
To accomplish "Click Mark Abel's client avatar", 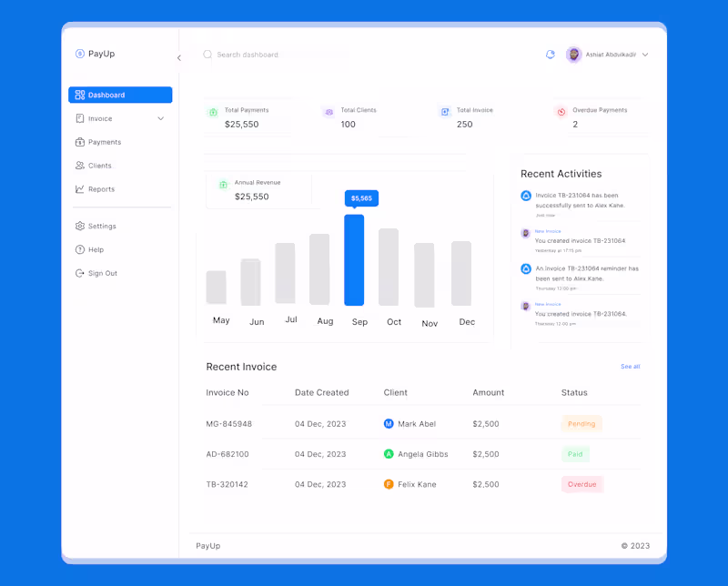I will [389, 423].
